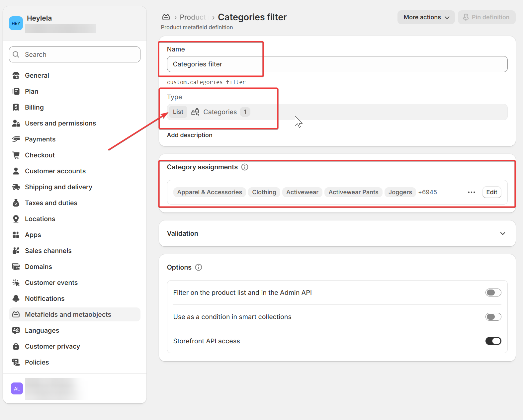Click the Activewear category tag
Viewport: 523px width, 420px height.
point(302,192)
